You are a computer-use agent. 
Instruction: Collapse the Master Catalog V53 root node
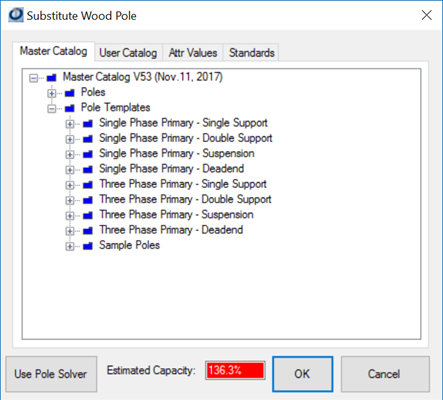[34, 78]
